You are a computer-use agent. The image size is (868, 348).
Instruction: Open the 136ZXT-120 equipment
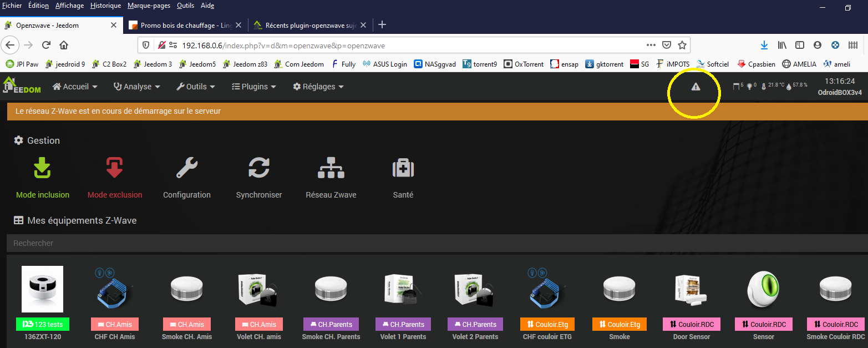click(x=42, y=302)
